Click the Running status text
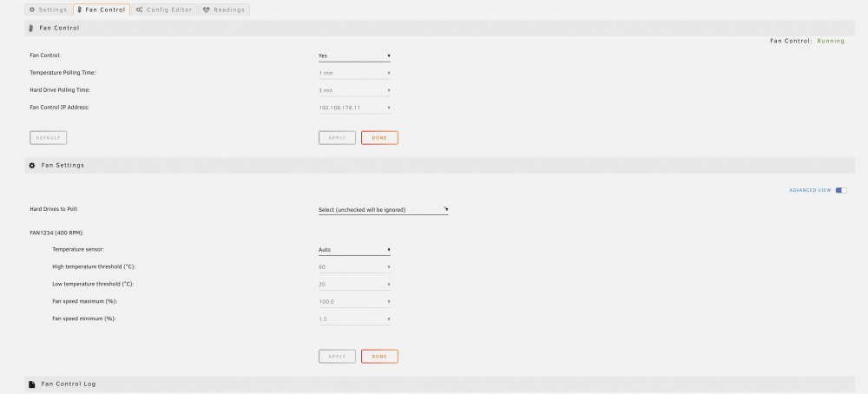Image resolution: width=868 pixels, height=394 pixels. (x=831, y=41)
